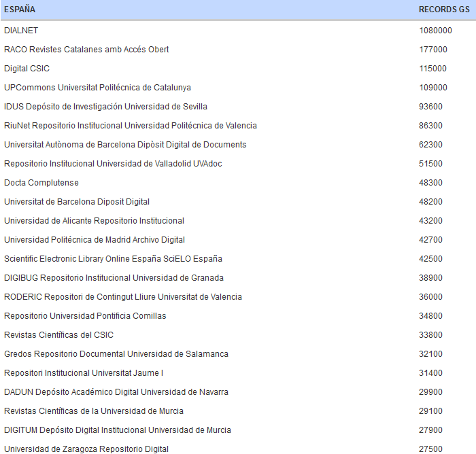Viewport: 476px width, 454px height.
Task: Click Gredos Universidad de Salamanca entry
Action: 116,354
